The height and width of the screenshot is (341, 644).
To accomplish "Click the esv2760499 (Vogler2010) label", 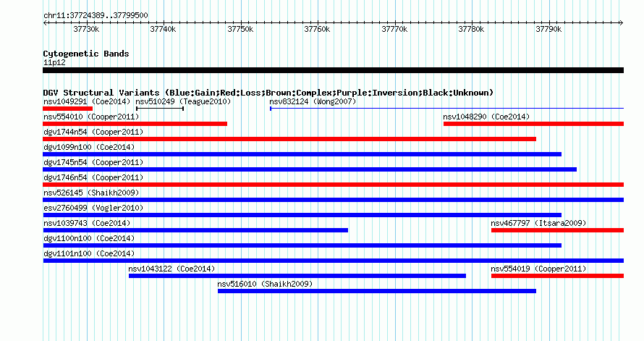I will 93,208.
